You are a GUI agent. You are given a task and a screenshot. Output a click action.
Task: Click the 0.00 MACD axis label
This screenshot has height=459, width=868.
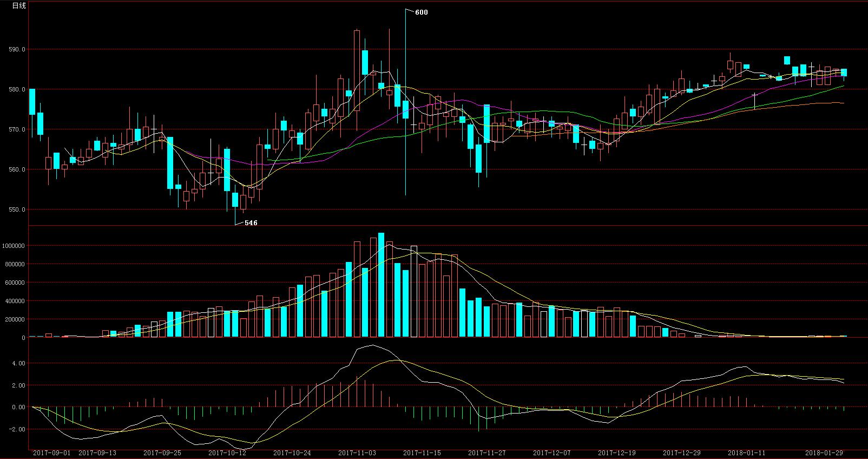[18, 407]
